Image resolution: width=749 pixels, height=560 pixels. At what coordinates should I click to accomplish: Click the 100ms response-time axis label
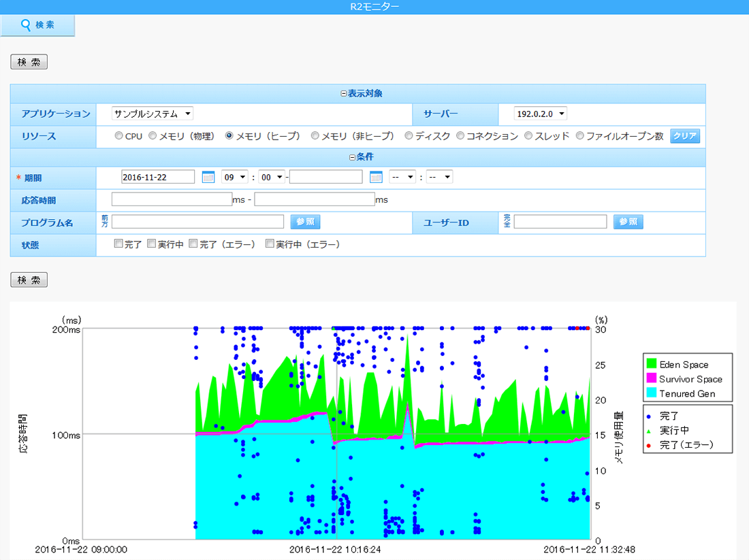[x=67, y=435]
